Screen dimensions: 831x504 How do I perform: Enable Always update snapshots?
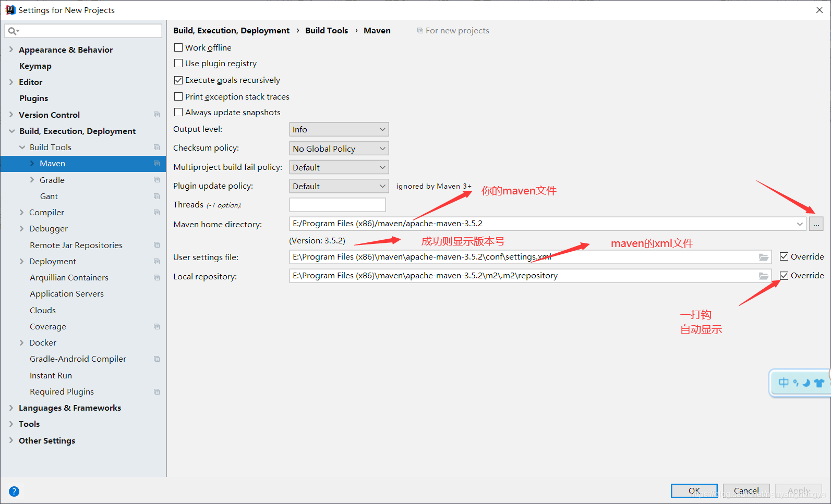point(178,112)
